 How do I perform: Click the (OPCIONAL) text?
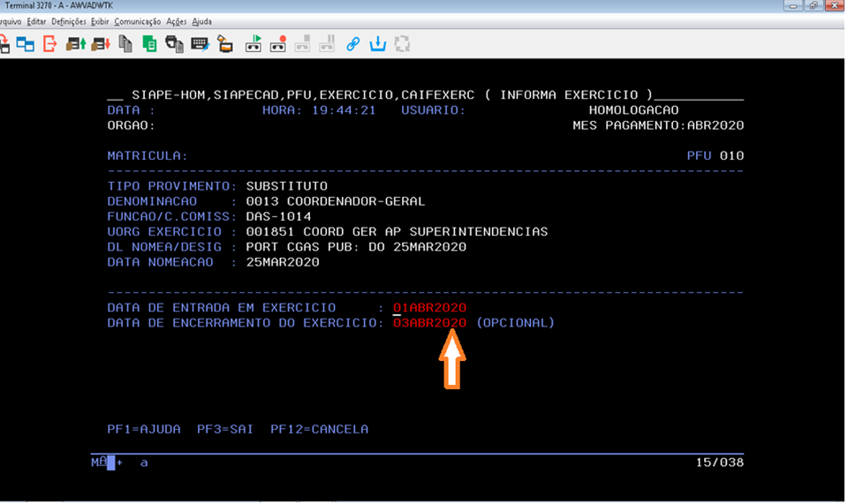(x=515, y=323)
